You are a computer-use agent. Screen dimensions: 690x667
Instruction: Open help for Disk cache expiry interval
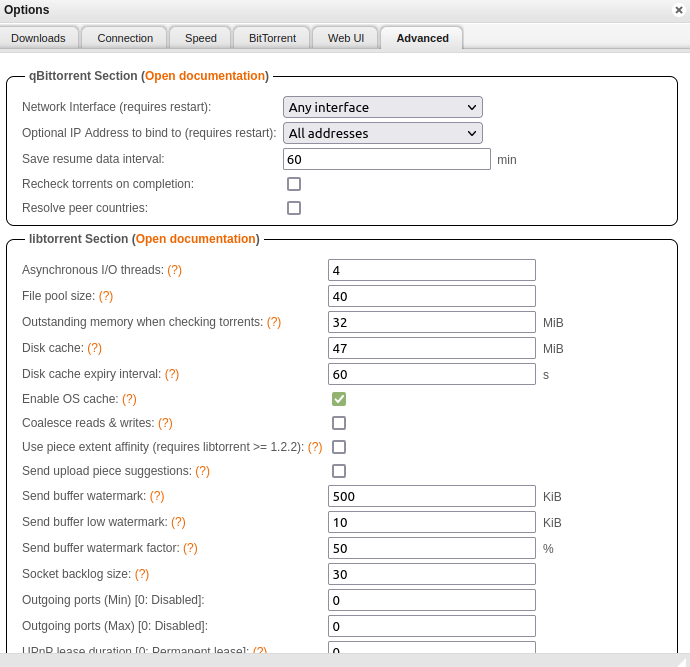tap(172, 374)
